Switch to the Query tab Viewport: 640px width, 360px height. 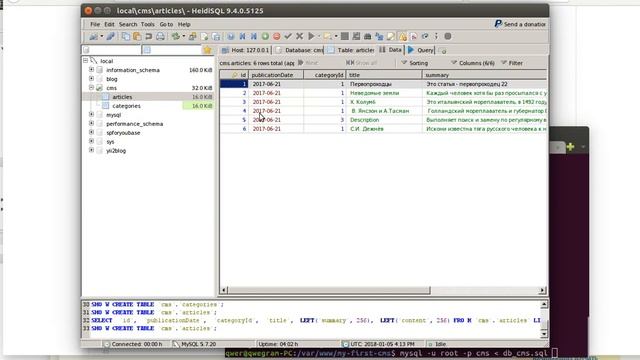pos(420,50)
